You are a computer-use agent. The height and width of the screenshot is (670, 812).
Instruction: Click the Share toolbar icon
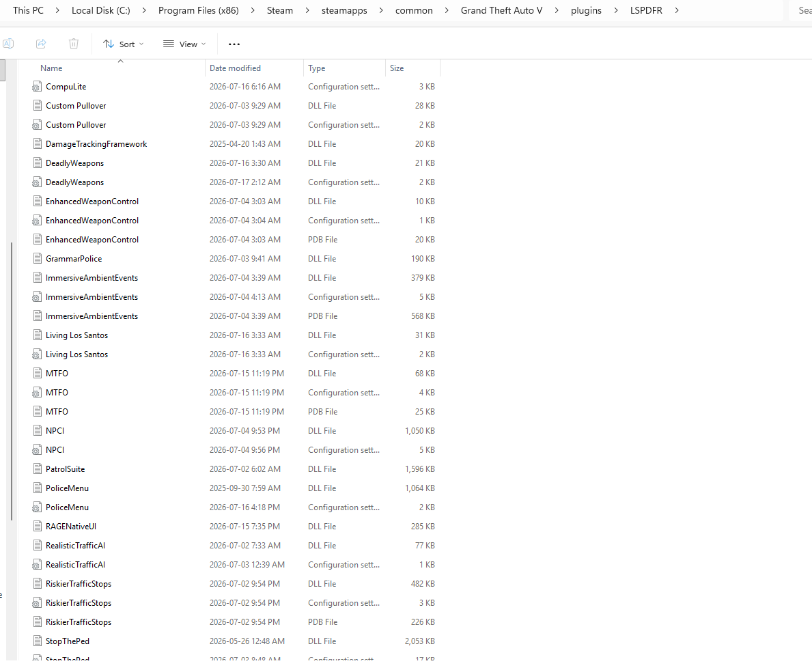(41, 44)
